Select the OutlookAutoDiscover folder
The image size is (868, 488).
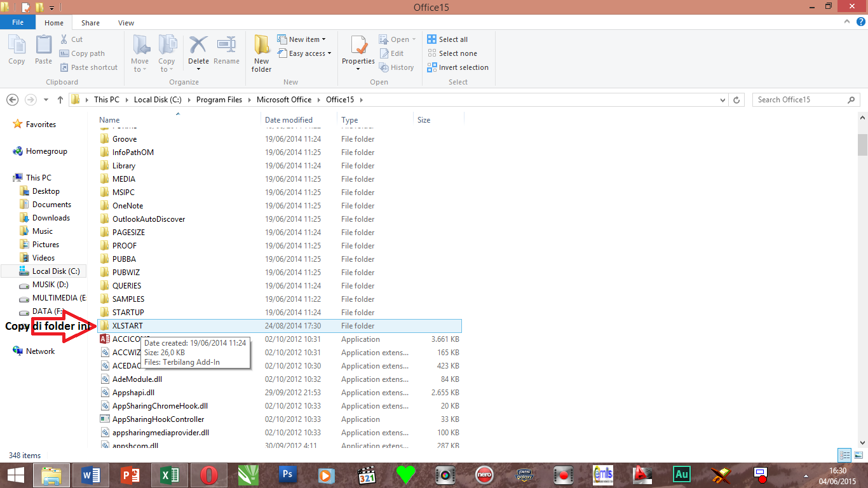pos(280,219)
